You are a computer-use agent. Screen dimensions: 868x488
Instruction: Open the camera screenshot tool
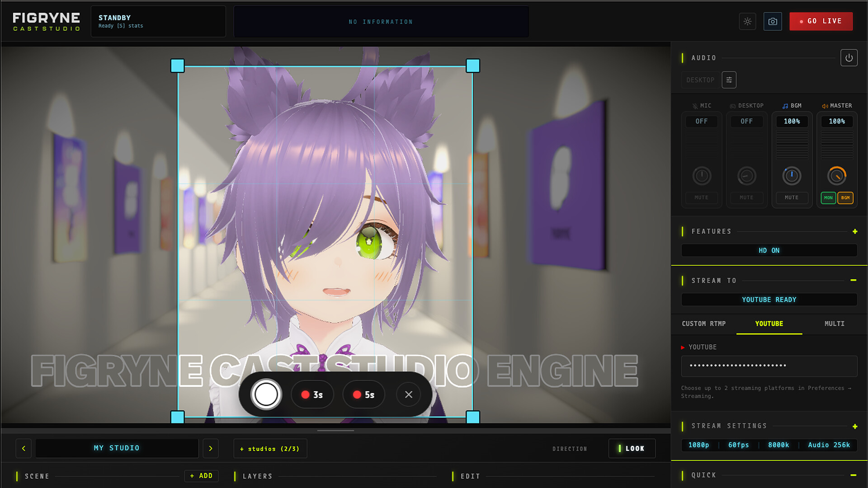click(773, 21)
